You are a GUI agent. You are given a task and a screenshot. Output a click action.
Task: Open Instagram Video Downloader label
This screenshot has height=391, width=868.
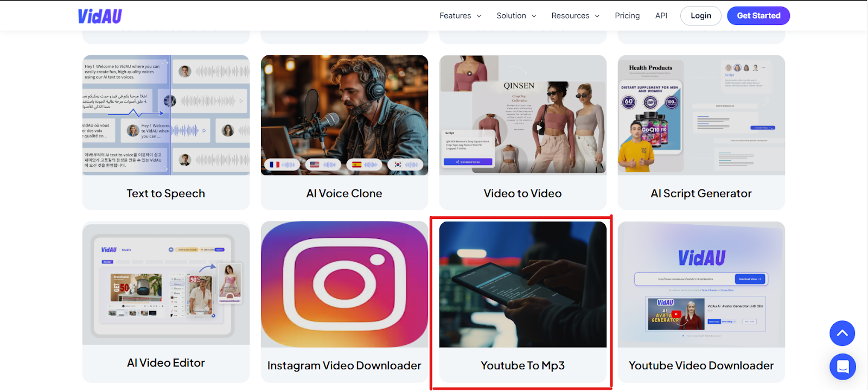click(x=344, y=365)
